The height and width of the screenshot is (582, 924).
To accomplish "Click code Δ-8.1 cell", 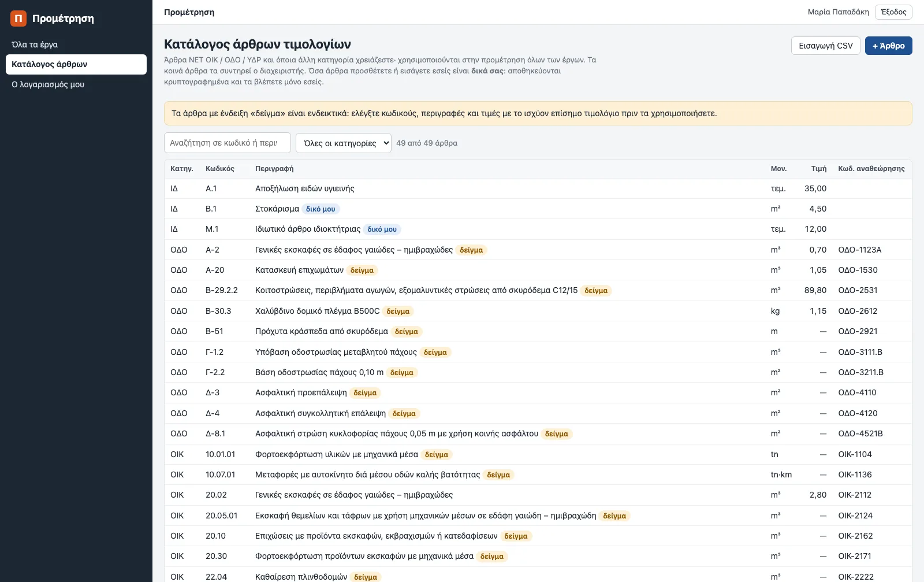I will point(215,433).
